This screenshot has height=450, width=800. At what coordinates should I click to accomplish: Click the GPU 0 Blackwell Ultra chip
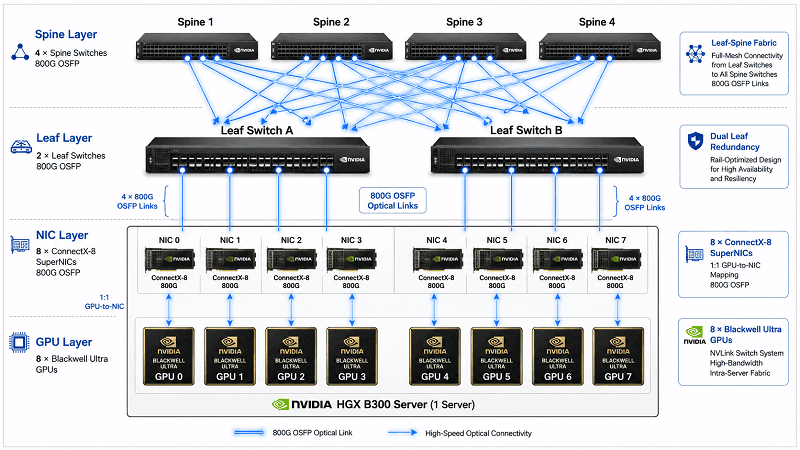(169, 356)
